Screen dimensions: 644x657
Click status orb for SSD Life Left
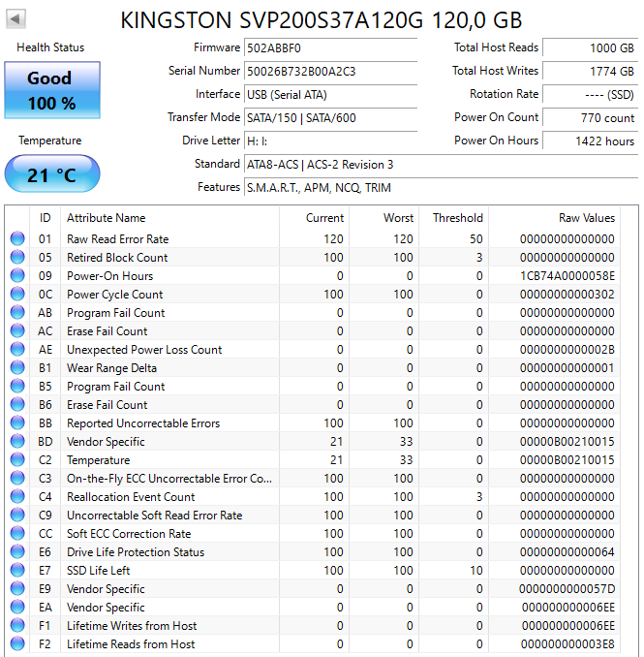pos(17,571)
